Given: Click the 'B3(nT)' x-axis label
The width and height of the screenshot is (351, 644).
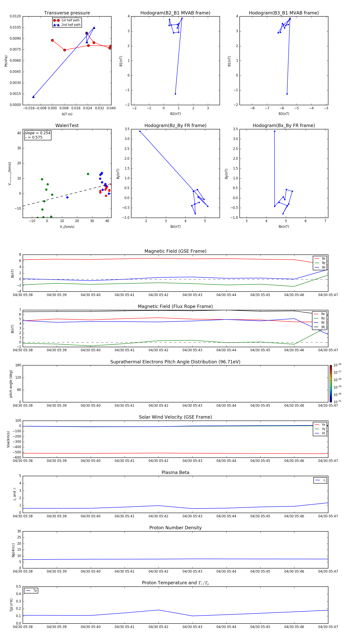Looking at the screenshot, I should 284,114.
